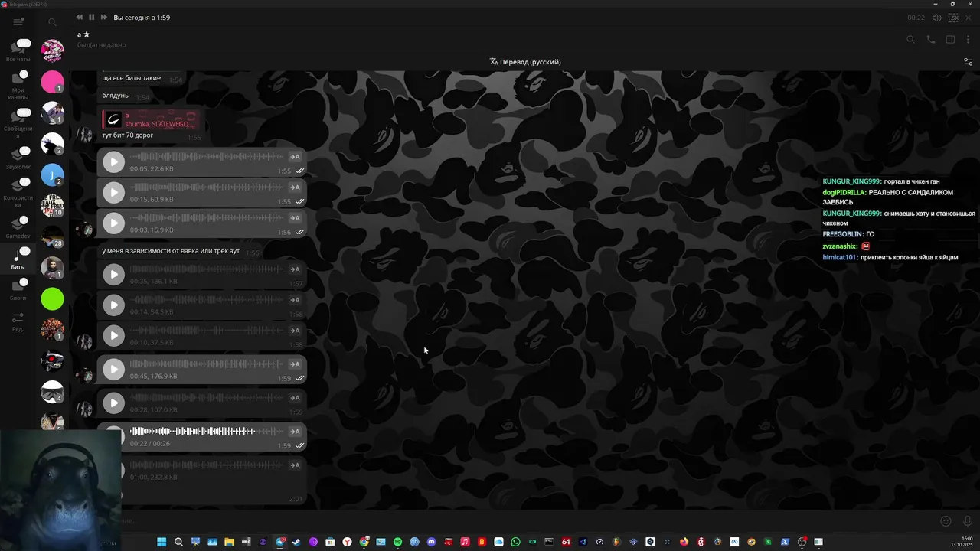Click the message ща все биты такие
The height and width of the screenshot is (551, 980).
[x=131, y=78]
